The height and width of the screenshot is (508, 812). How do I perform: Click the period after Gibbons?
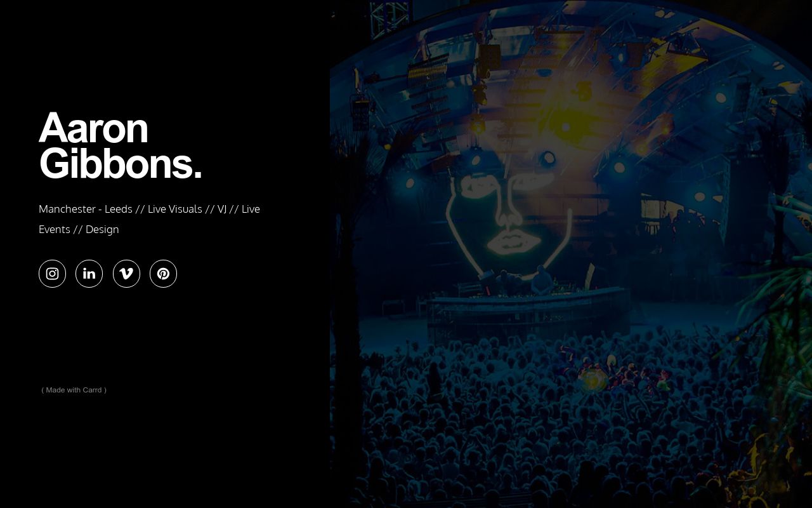tap(197, 176)
